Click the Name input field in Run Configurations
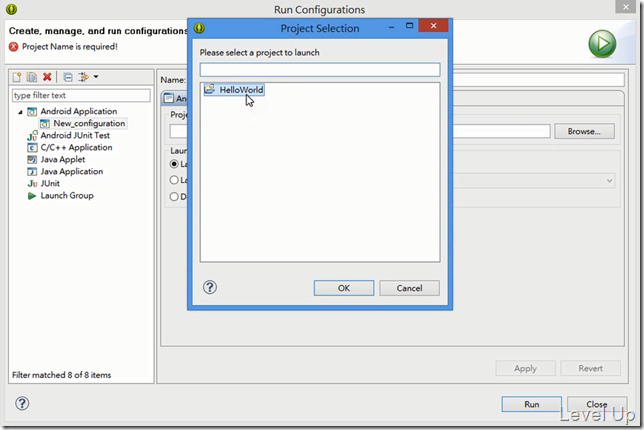This screenshot has width=644, height=430. click(538, 80)
